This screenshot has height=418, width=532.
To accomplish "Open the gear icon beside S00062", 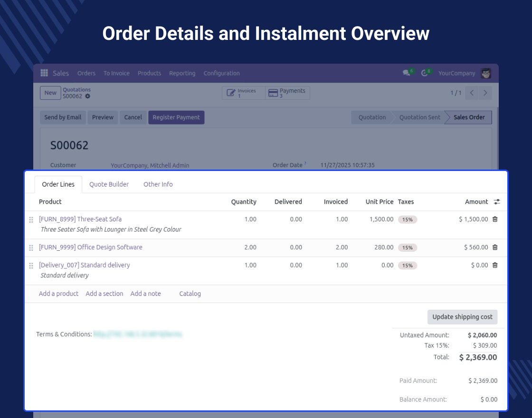I will pos(88,96).
